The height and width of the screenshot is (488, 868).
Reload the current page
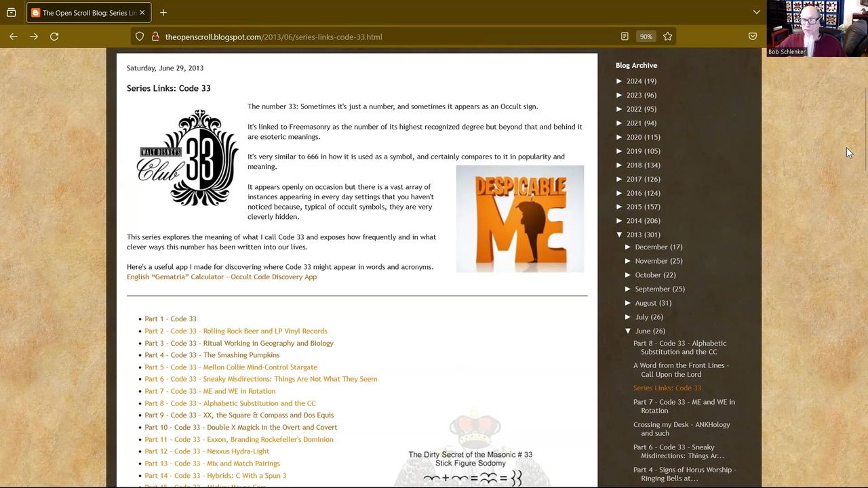click(54, 37)
